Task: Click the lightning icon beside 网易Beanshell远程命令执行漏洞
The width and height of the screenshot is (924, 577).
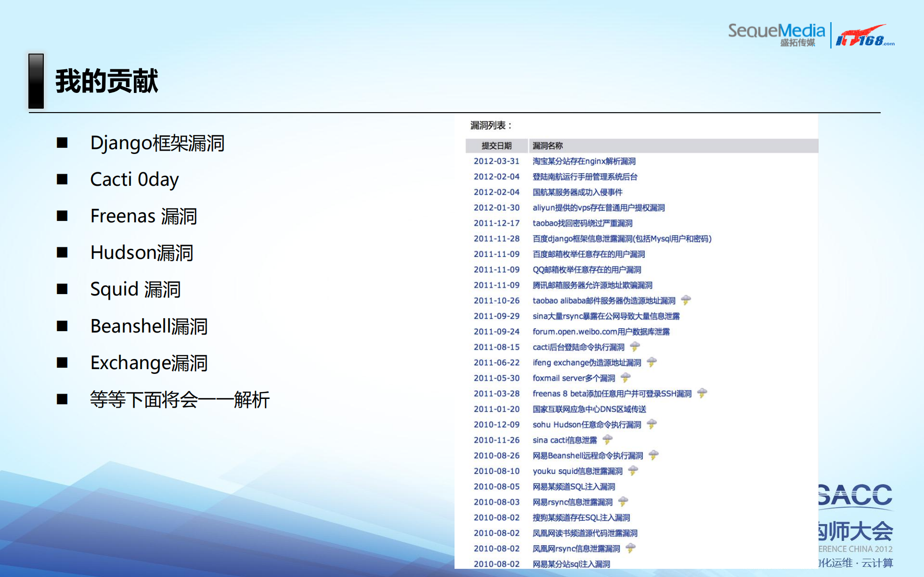Action: click(653, 455)
